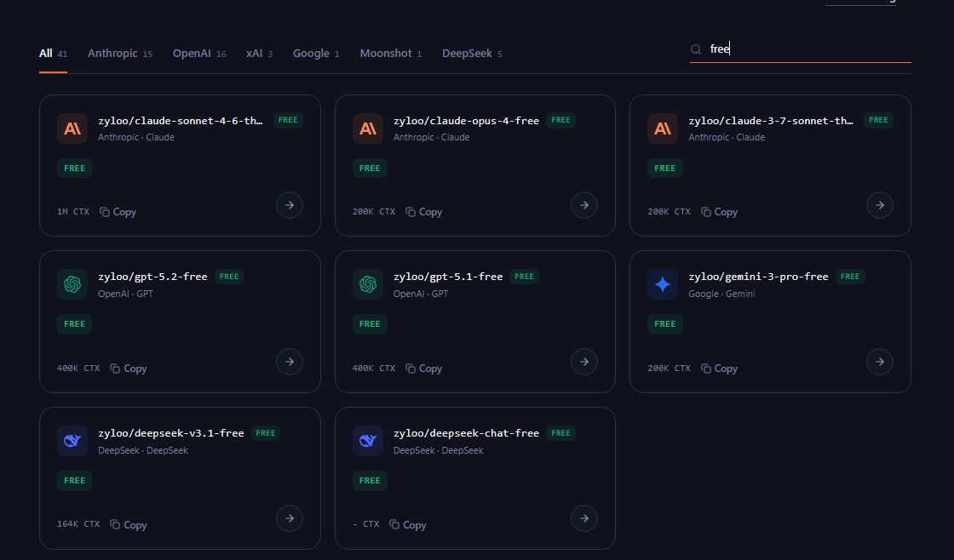Viewport: 954px width, 560px height.
Task: Click the zyloo/gemini-3-pro-free title
Action: (x=758, y=277)
